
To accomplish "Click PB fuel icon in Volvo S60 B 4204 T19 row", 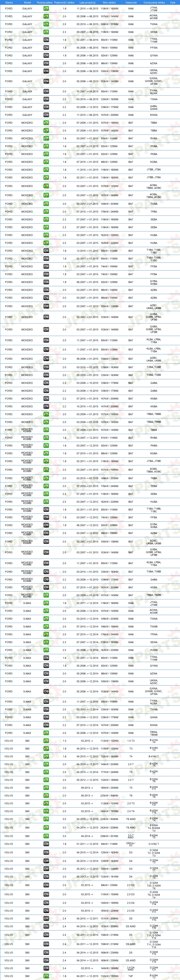I will (46, 811).
